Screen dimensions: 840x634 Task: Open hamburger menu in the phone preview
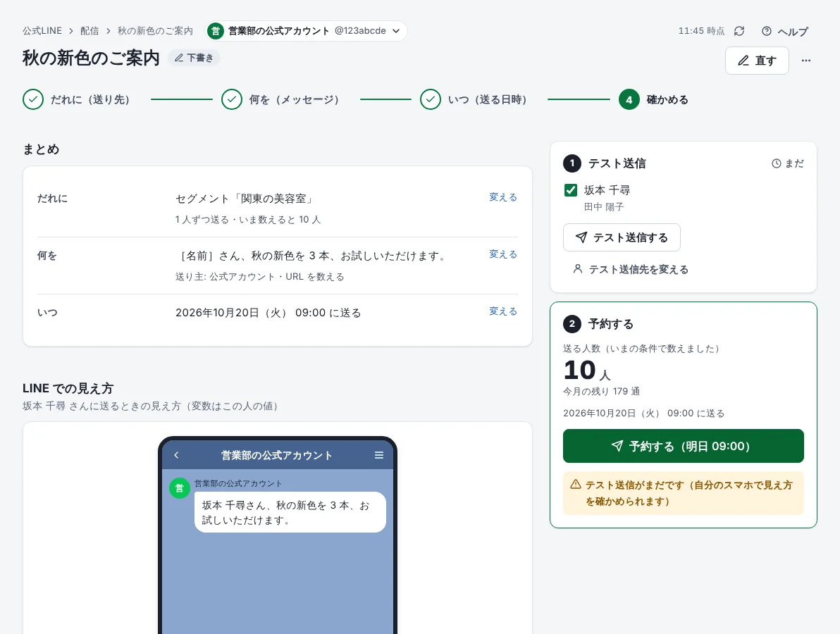point(378,455)
